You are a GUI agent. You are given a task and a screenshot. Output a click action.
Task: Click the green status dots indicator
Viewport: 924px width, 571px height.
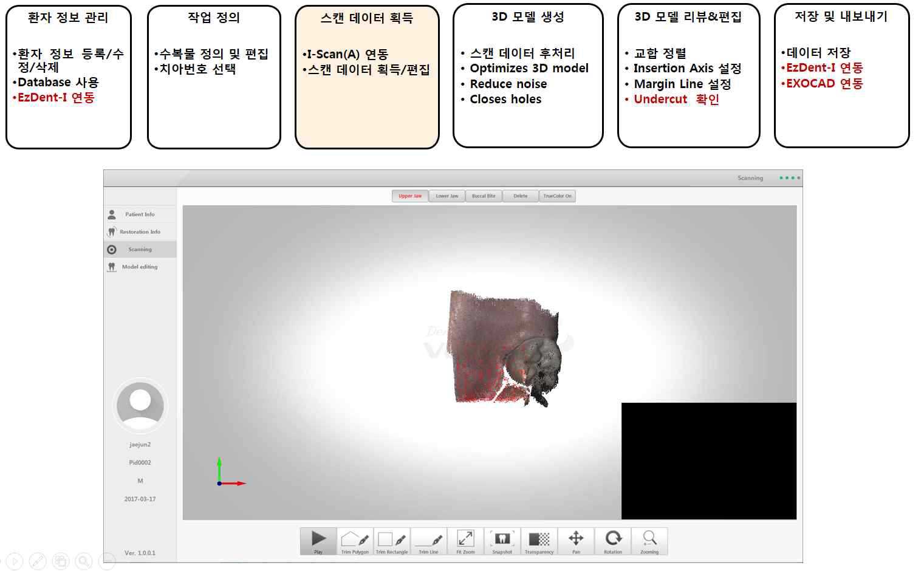pyautogui.click(x=790, y=178)
